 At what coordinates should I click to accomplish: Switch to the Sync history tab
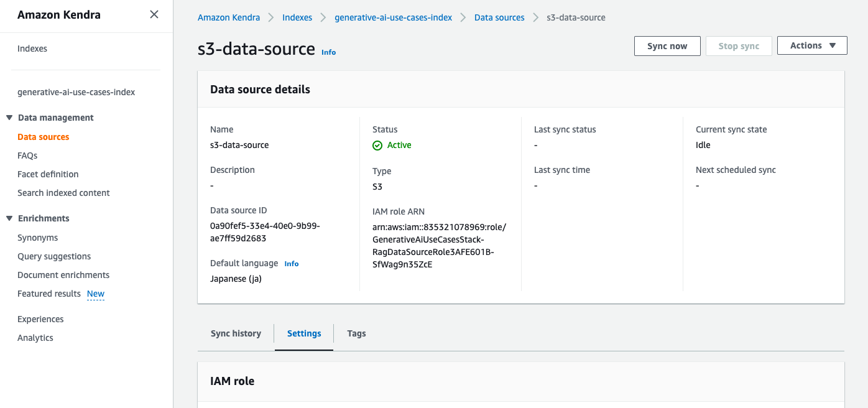pos(236,333)
